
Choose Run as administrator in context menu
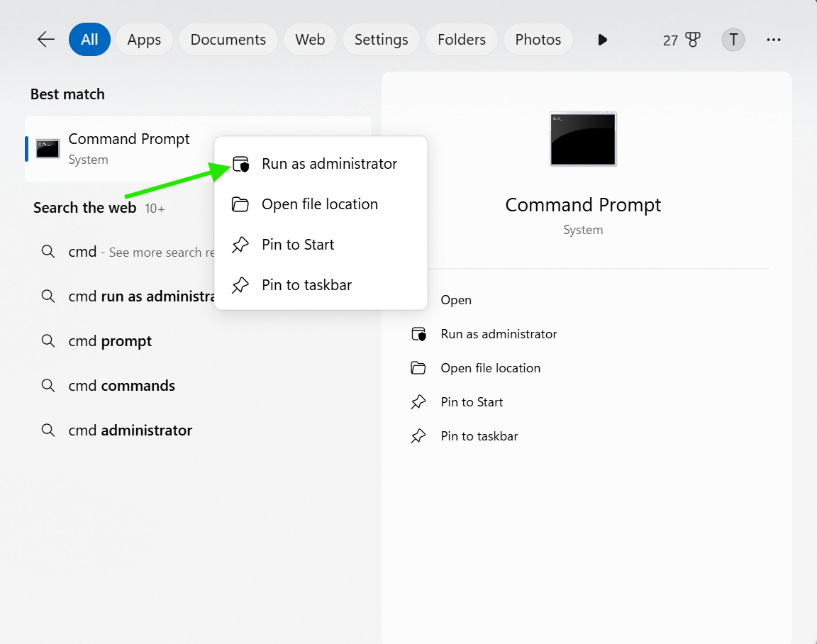321,164
